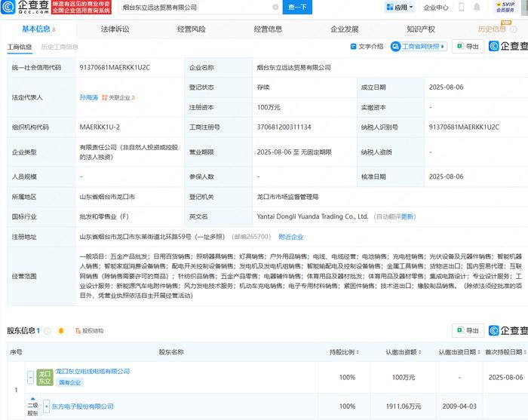528x420 pixels.
Task: Select 工商注册号 370681200311134
Action: click(x=284, y=127)
